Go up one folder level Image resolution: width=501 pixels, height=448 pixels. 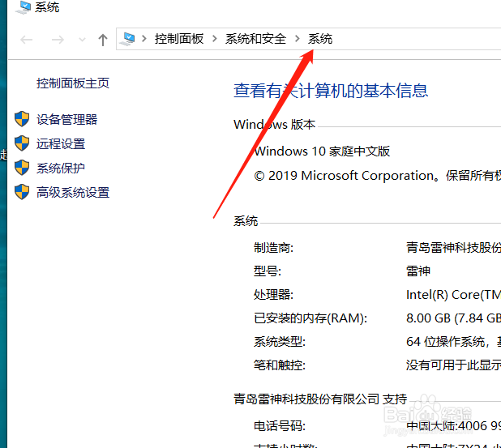103,40
